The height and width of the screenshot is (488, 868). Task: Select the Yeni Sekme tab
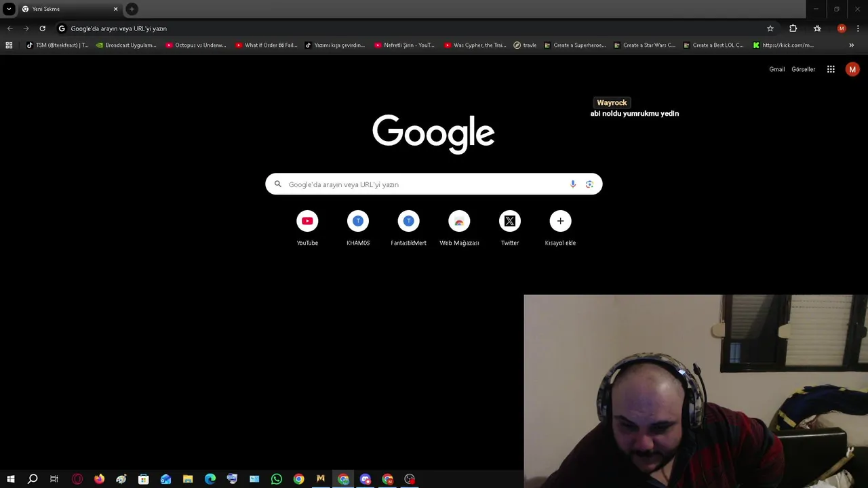[69, 9]
